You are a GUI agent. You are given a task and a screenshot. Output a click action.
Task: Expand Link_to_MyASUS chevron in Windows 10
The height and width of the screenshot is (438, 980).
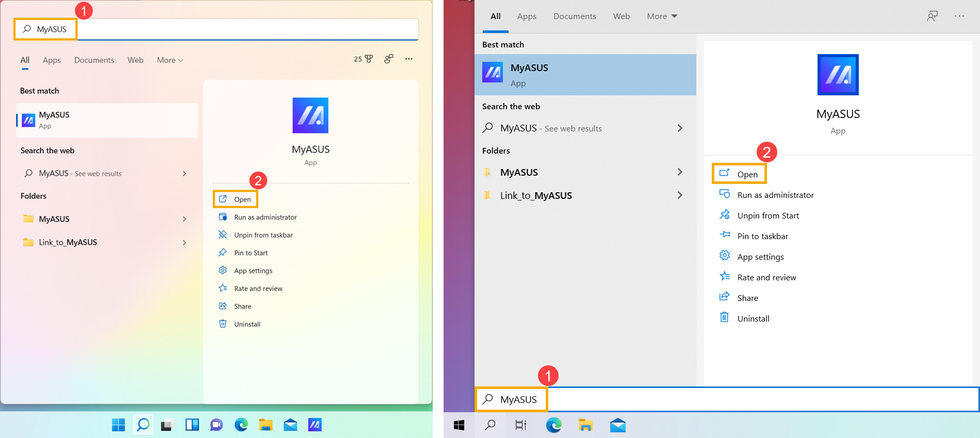tap(680, 195)
